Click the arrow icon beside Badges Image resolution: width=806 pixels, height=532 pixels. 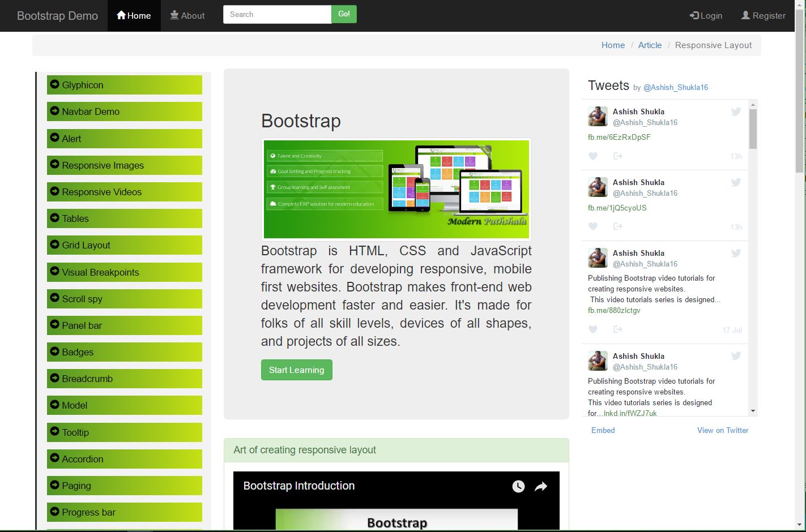click(x=55, y=351)
